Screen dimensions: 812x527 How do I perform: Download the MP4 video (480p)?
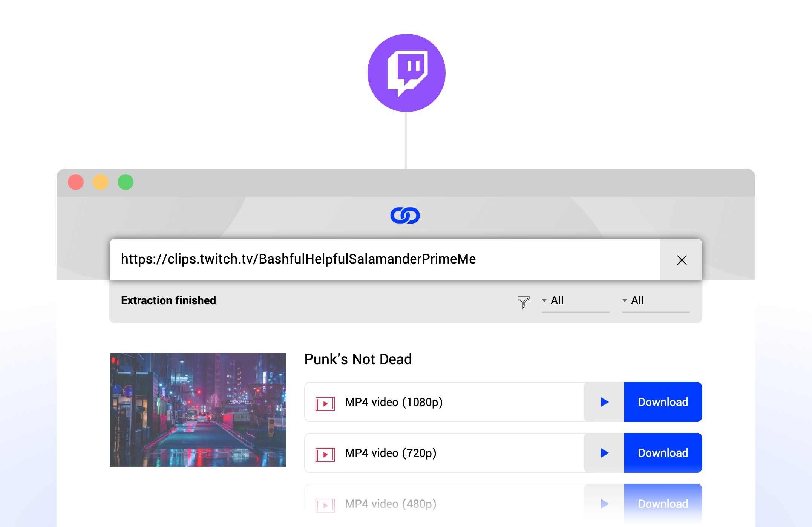[x=663, y=504]
